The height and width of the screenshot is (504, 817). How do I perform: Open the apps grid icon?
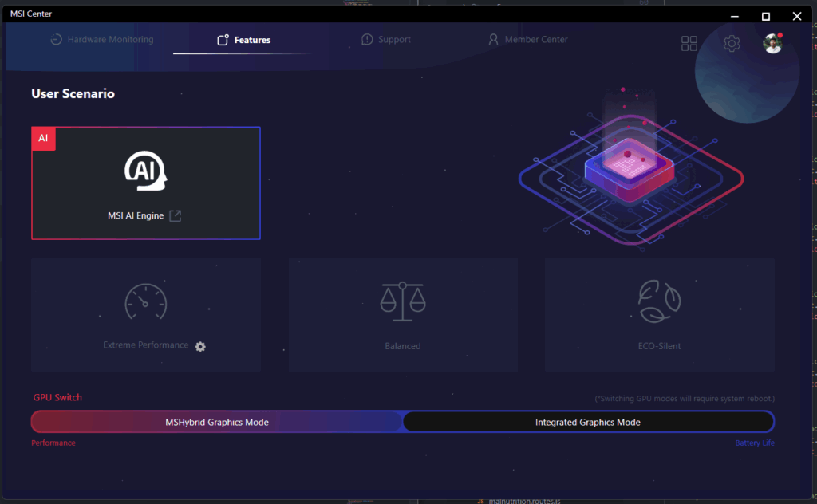[689, 43]
